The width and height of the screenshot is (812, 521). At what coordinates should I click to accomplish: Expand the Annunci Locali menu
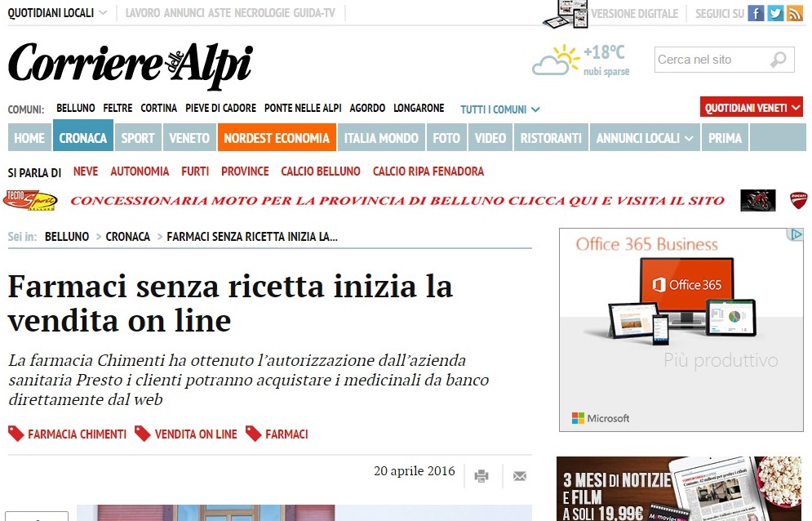click(645, 138)
